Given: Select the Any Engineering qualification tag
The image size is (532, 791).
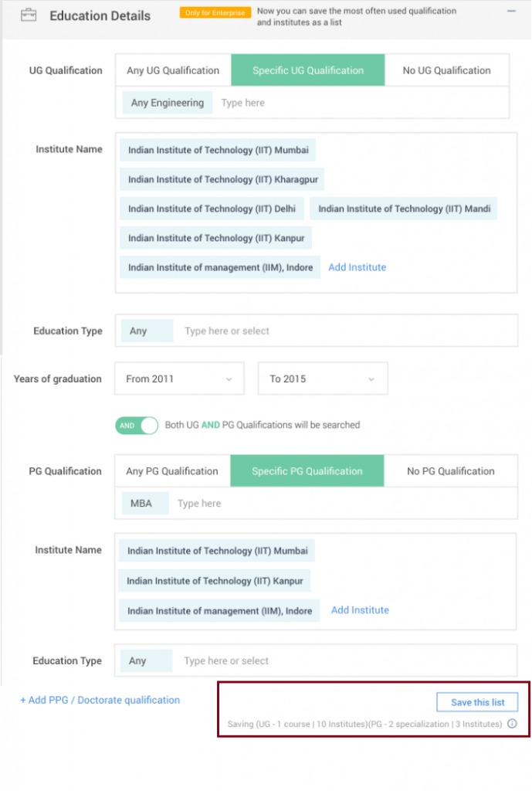Looking at the screenshot, I should point(168,103).
